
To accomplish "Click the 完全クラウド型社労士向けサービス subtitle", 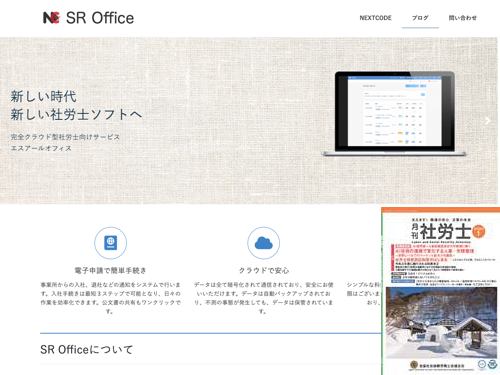I will (65, 137).
